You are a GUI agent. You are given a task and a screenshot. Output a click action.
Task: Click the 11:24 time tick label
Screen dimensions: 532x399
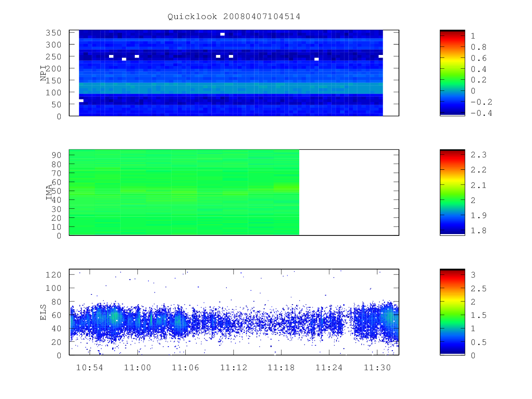[x=329, y=368]
